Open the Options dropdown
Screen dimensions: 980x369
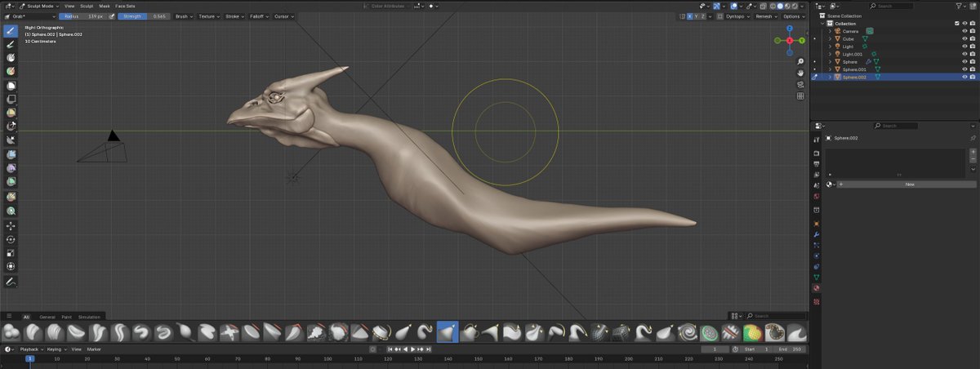pyautogui.click(x=793, y=16)
